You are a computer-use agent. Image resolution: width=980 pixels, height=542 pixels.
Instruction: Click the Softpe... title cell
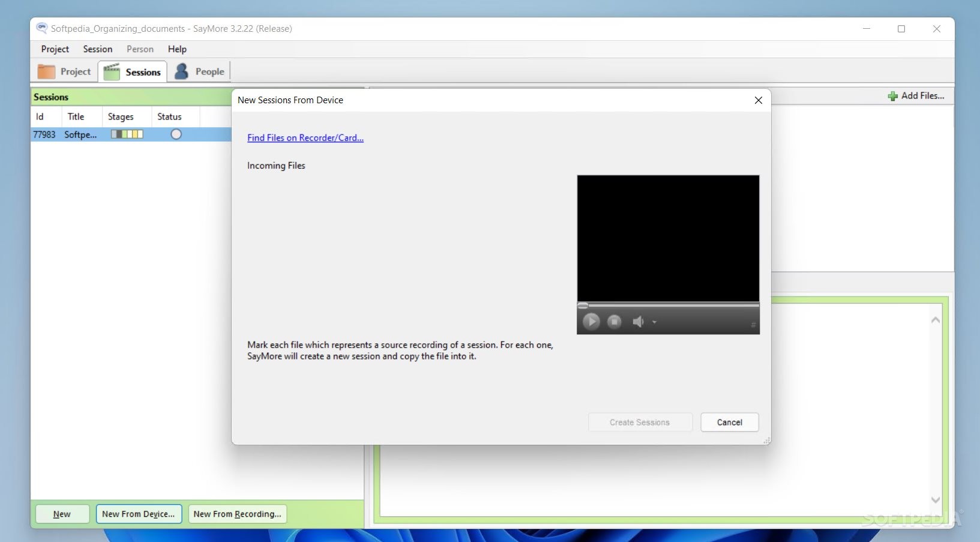coord(81,134)
